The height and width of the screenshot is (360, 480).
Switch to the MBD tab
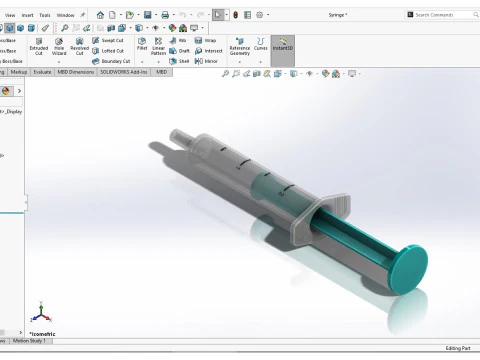pos(162,72)
